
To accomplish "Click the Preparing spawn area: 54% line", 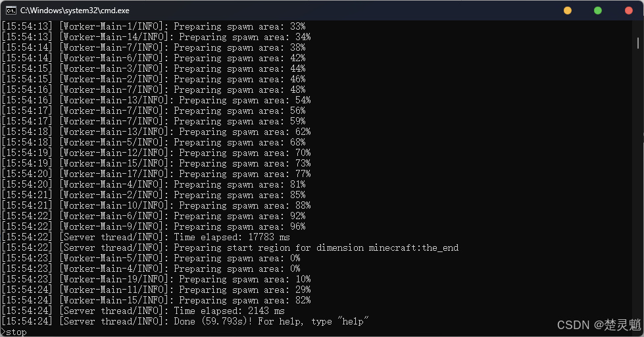I will [x=156, y=100].
